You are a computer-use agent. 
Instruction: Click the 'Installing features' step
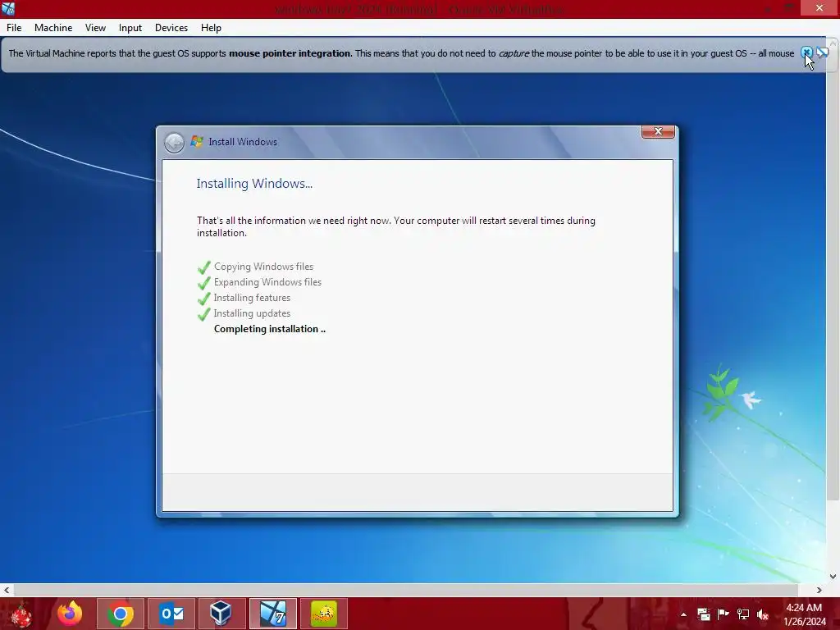(252, 298)
